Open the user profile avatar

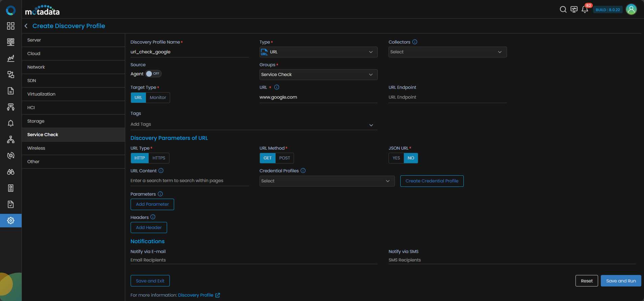[631, 9]
